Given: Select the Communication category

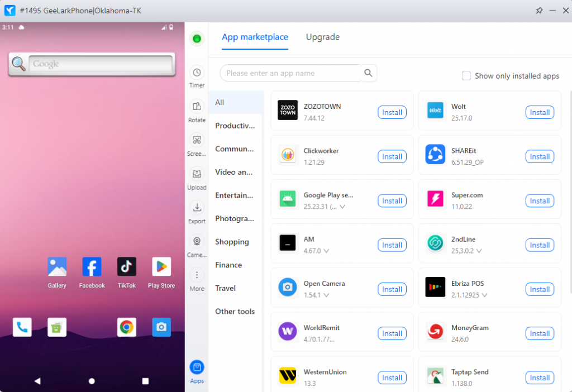Looking at the screenshot, I should (236, 149).
